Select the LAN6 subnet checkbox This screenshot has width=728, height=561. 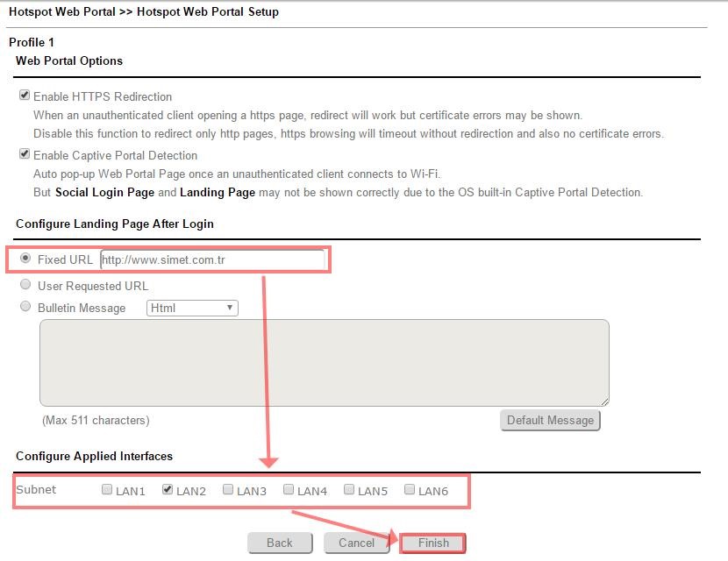pyautogui.click(x=410, y=490)
